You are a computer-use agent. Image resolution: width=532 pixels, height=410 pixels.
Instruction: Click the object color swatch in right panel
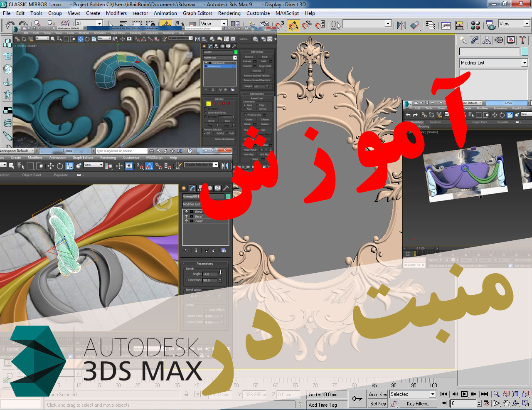coord(525,52)
